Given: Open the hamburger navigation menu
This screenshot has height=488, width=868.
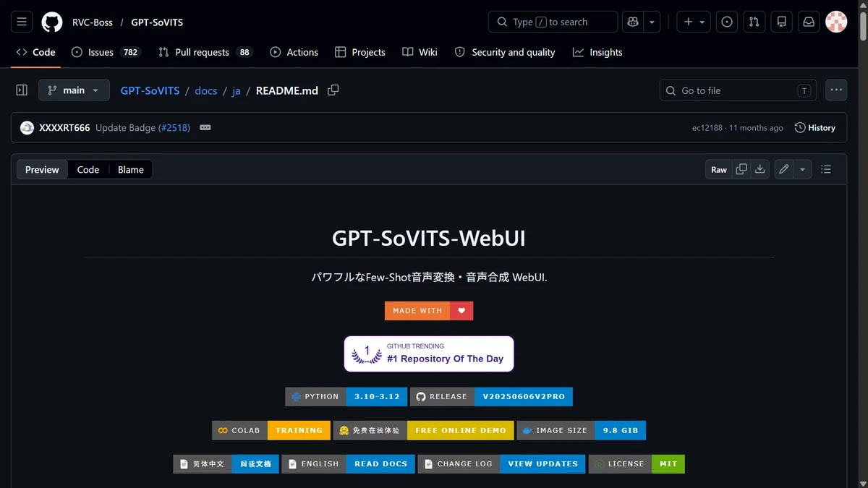Looking at the screenshot, I should [22, 22].
